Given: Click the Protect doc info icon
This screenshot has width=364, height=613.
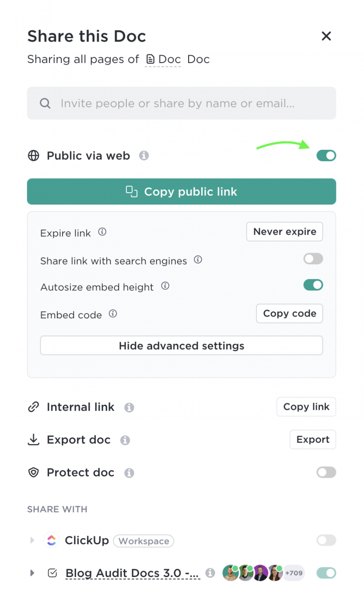Looking at the screenshot, I should (129, 473).
